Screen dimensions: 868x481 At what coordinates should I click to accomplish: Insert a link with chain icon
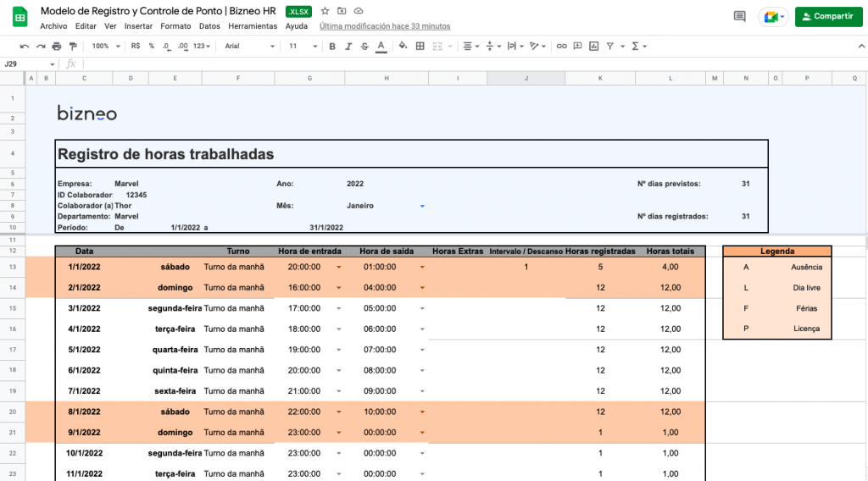(x=561, y=47)
